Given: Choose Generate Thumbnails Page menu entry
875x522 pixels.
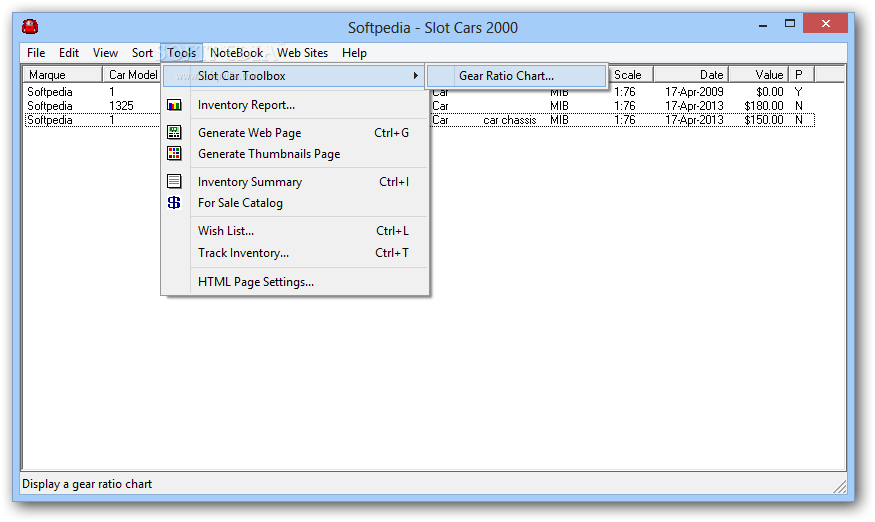Looking at the screenshot, I should coord(296,154).
